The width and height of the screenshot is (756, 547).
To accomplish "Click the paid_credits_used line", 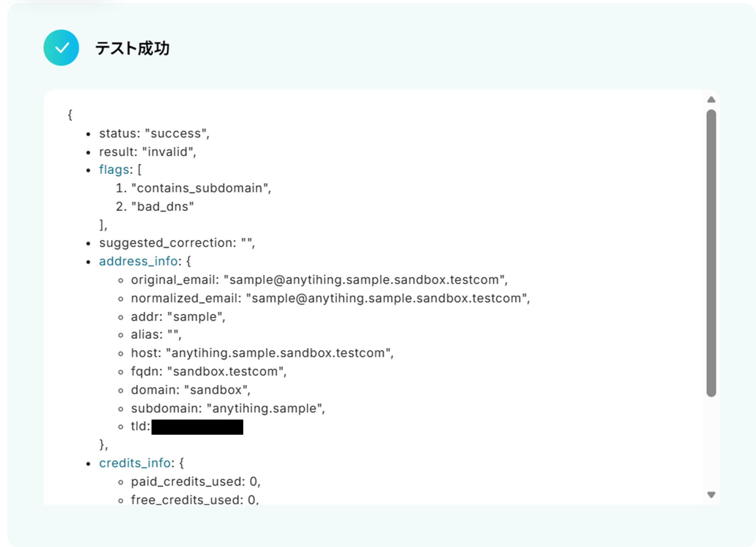I will pos(196,481).
